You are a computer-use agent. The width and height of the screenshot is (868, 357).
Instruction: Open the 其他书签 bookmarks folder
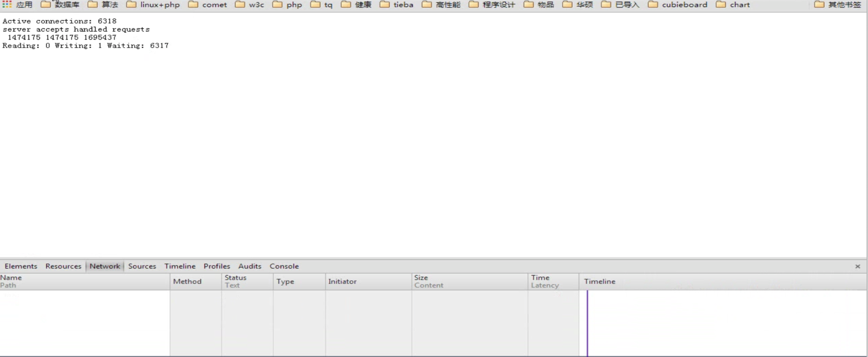coord(837,5)
